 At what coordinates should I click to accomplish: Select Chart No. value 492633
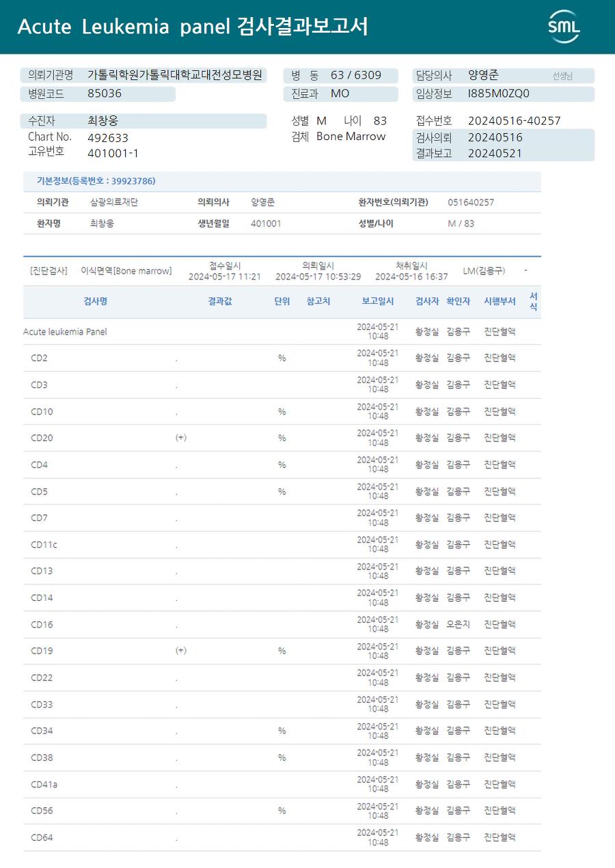(108, 138)
